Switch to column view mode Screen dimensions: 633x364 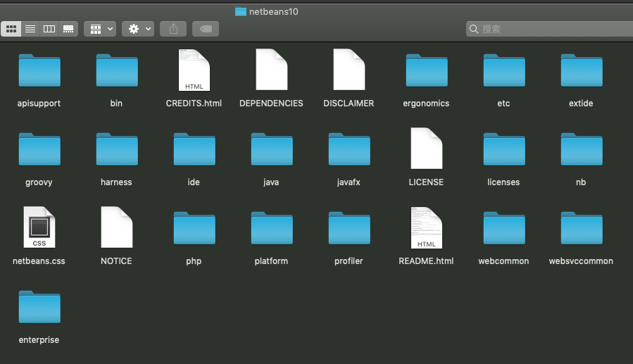tap(49, 29)
